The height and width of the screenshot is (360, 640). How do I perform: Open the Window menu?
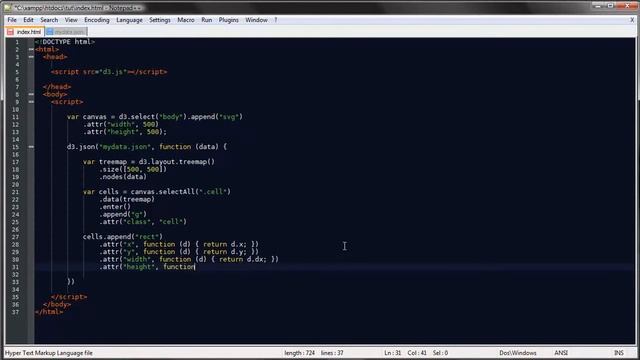pos(256,20)
